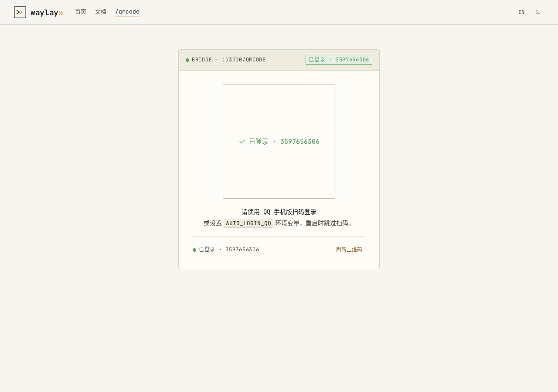Image resolution: width=558 pixels, height=392 pixels.
Task: Click the waylay terminal logo icon
Action: 20,12
